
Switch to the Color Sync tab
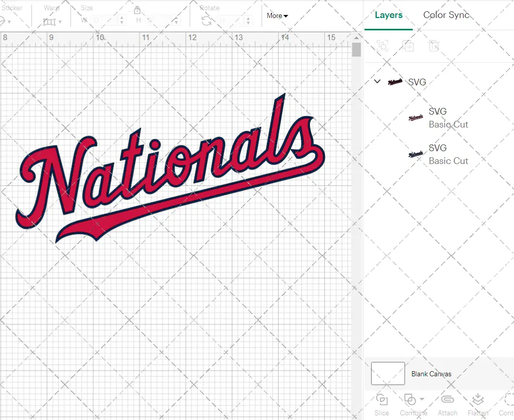(x=446, y=15)
